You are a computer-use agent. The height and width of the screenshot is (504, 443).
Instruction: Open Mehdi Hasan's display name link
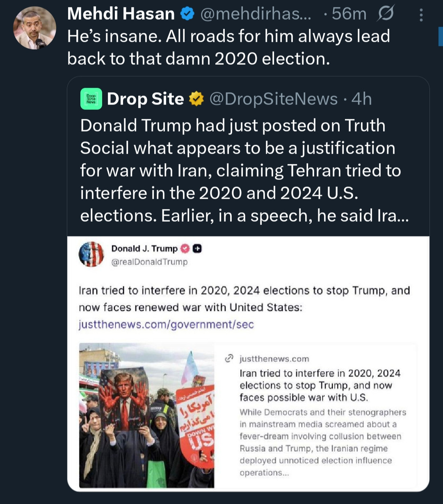click(121, 14)
